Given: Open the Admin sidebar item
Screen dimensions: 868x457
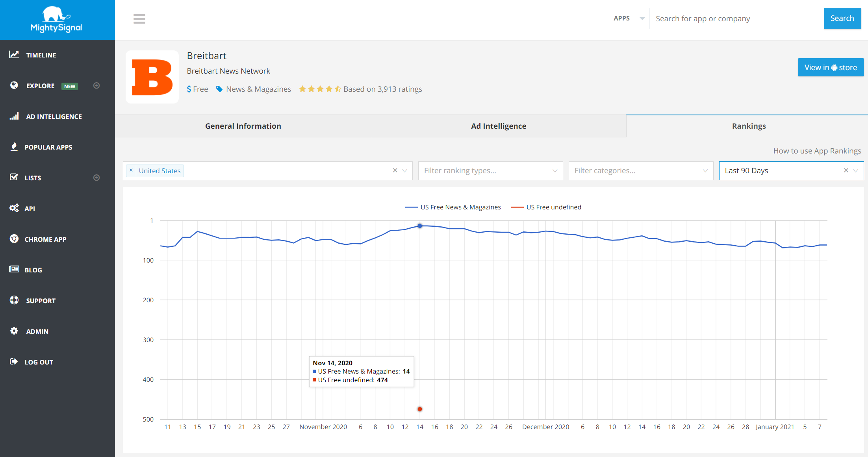Looking at the screenshot, I should click(37, 331).
